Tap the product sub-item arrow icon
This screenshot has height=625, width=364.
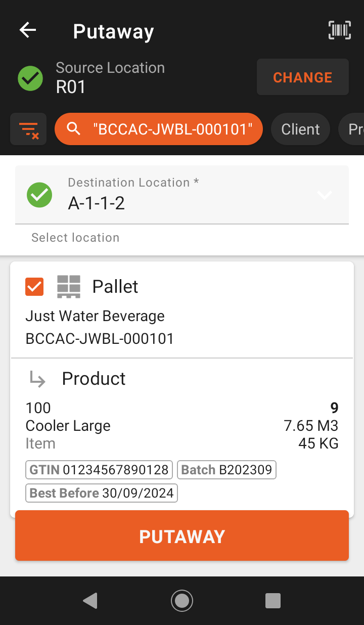[x=38, y=379]
